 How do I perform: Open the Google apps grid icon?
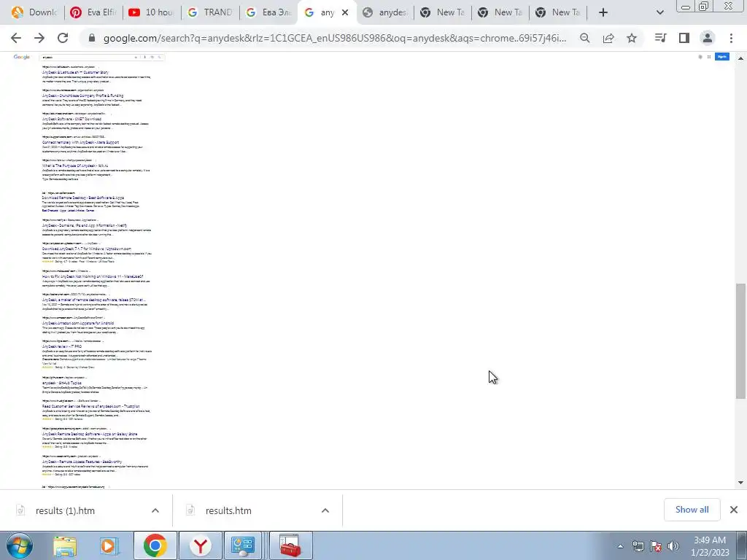(x=709, y=57)
